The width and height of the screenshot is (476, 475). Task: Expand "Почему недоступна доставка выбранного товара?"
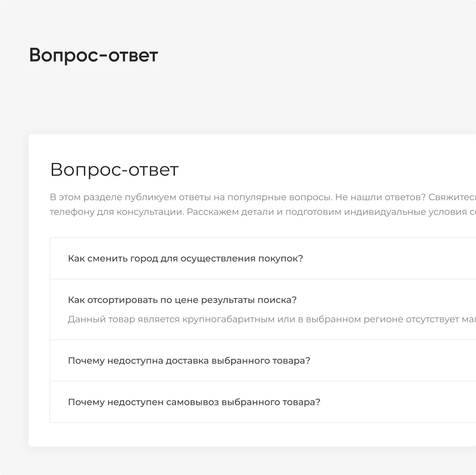[x=189, y=361]
